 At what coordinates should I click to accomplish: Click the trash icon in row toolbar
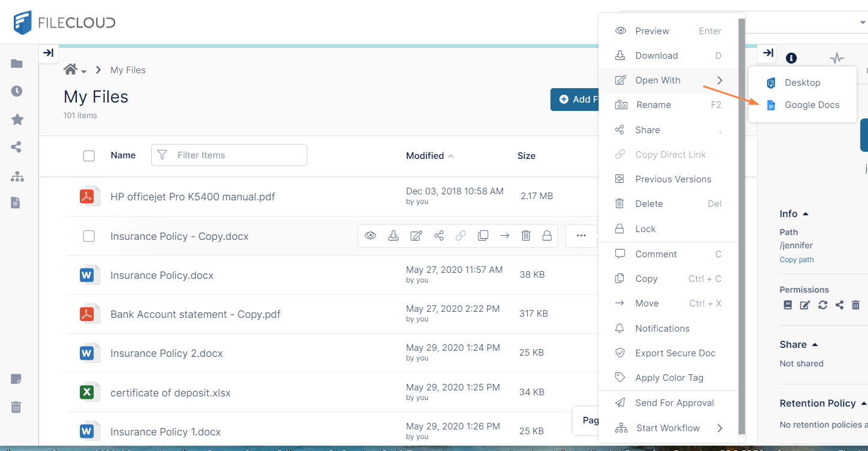coord(526,236)
